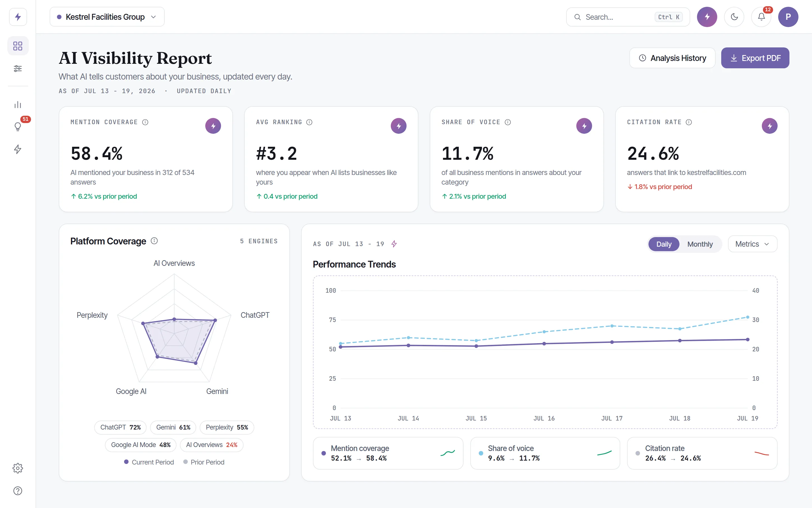Screen dimensions: 812x508
Task: Toggle the Mention coverage series card
Action: (388, 453)
